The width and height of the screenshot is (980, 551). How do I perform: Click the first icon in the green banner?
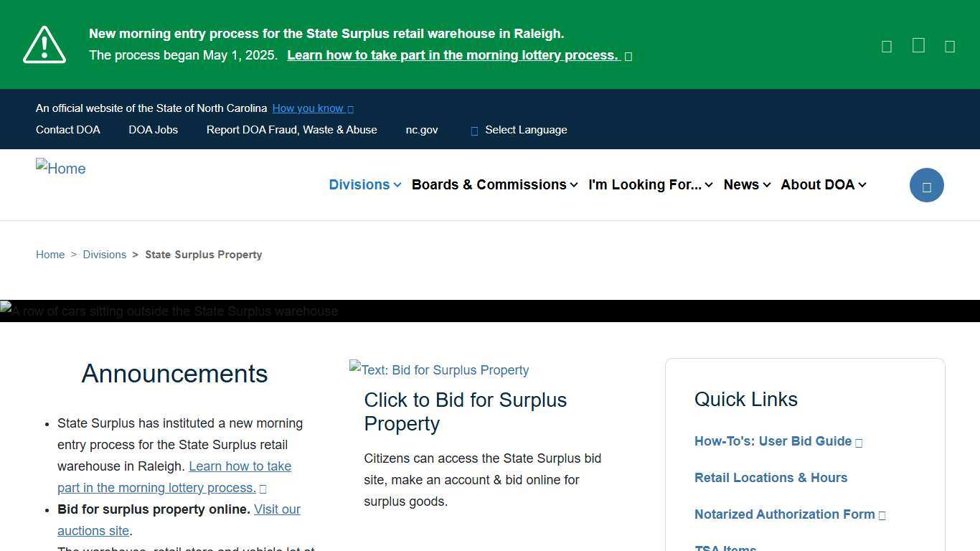click(886, 45)
